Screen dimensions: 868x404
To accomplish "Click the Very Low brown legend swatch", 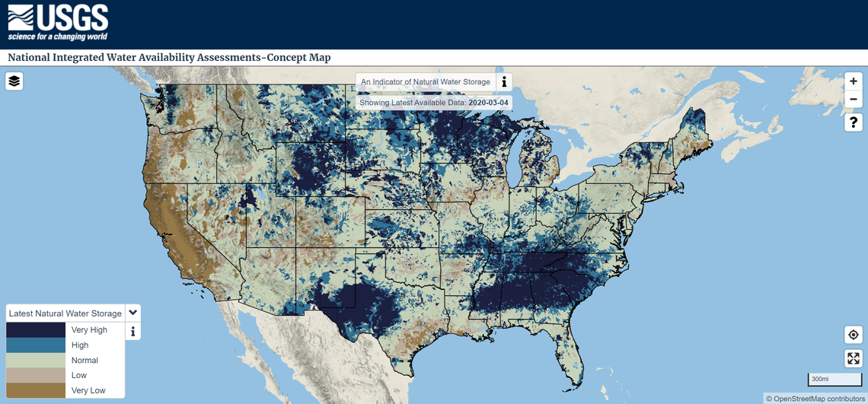I will 36,390.
